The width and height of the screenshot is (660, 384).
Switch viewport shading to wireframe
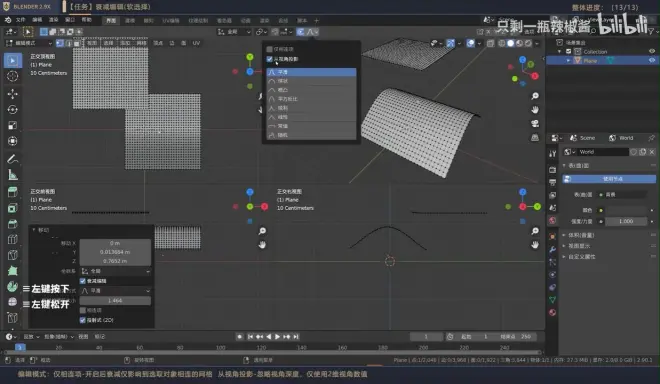pyautogui.click(x=502, y=43)
